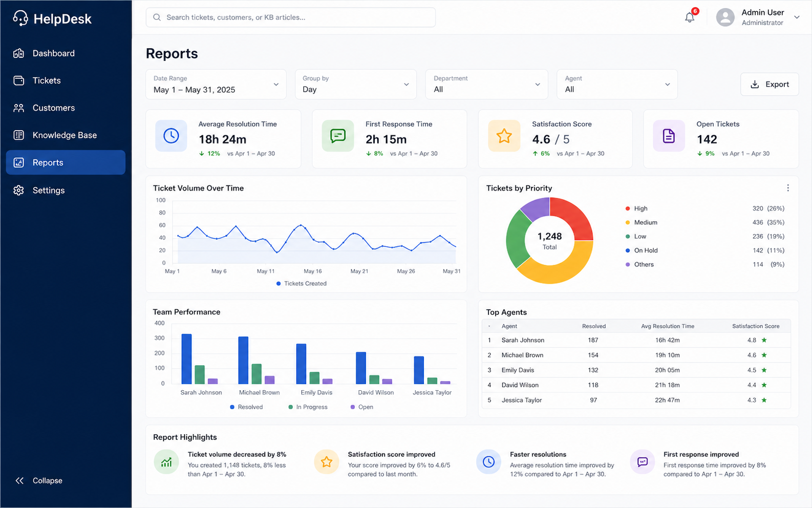The height and width of the screenshot is (508, 812).
Task: Click the Average Resolution Time clock icon
Action: coord(171,136)
